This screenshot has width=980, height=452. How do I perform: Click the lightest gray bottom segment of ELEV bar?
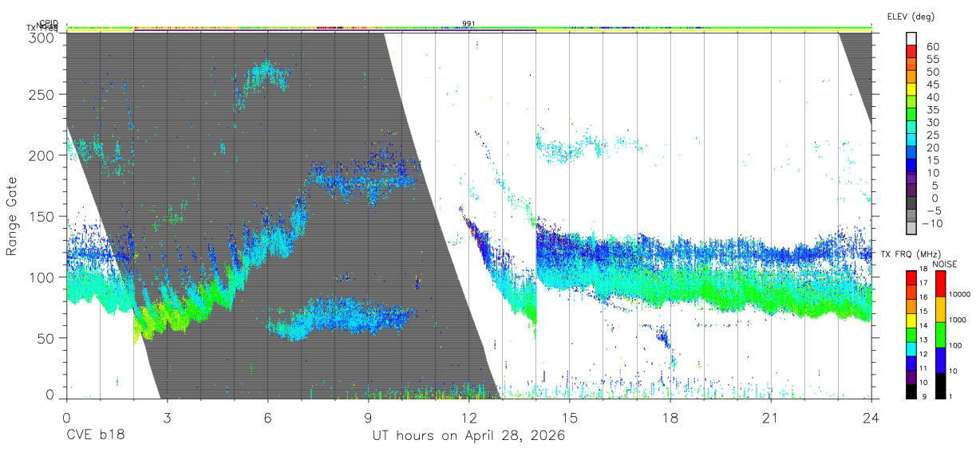coord(912,229)
